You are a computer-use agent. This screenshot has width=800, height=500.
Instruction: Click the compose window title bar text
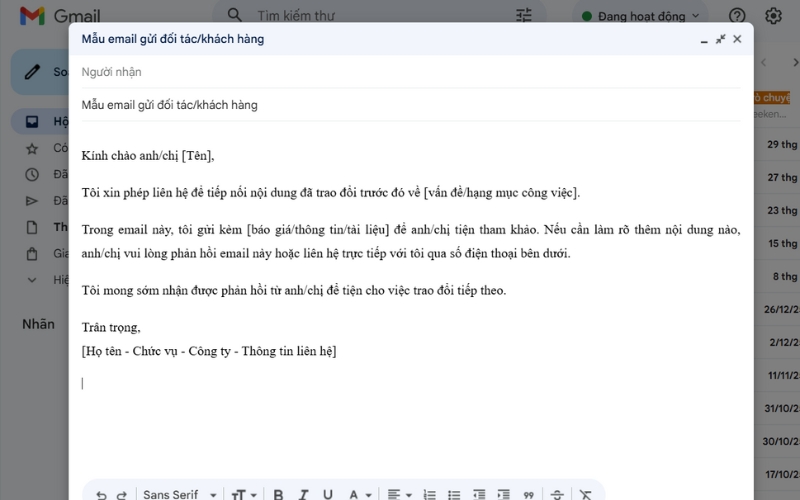coord(173,39)
